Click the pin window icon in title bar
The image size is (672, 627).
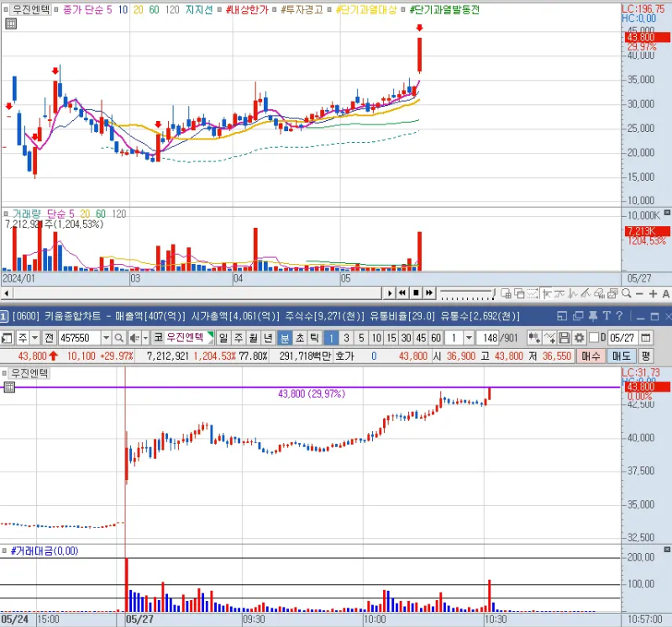[593, 316]
